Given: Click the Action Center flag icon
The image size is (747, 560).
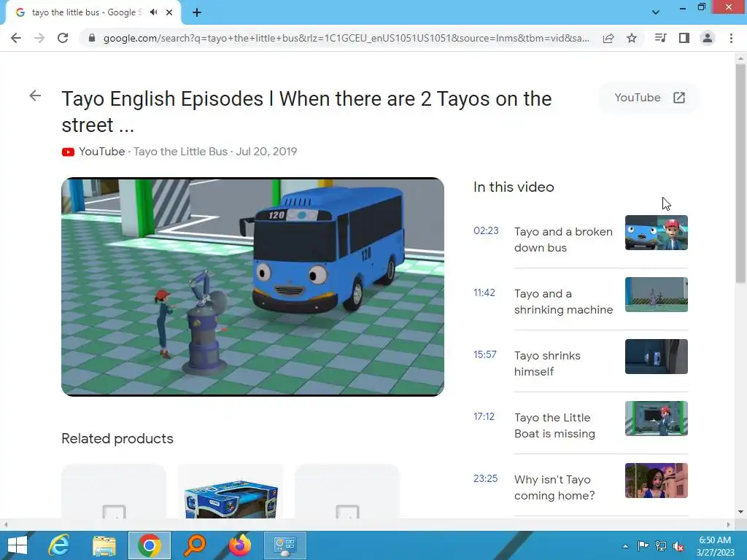Looking at the screenshot, I should (x=643, y=546).
